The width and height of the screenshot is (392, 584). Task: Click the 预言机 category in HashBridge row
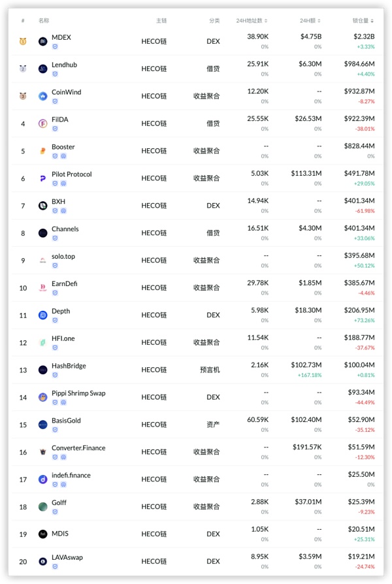pos(210,370)
